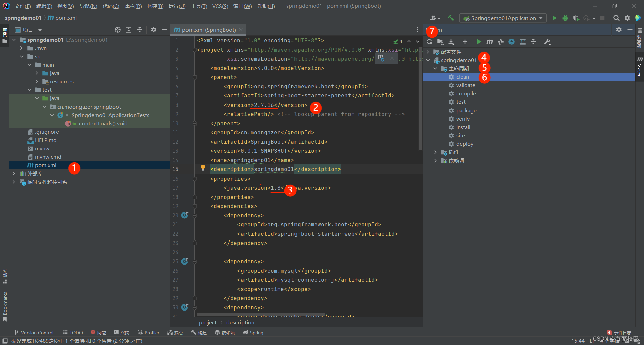The image size is (644, 345).
Task: Open Spring tool window
Action: coord(253,332)
